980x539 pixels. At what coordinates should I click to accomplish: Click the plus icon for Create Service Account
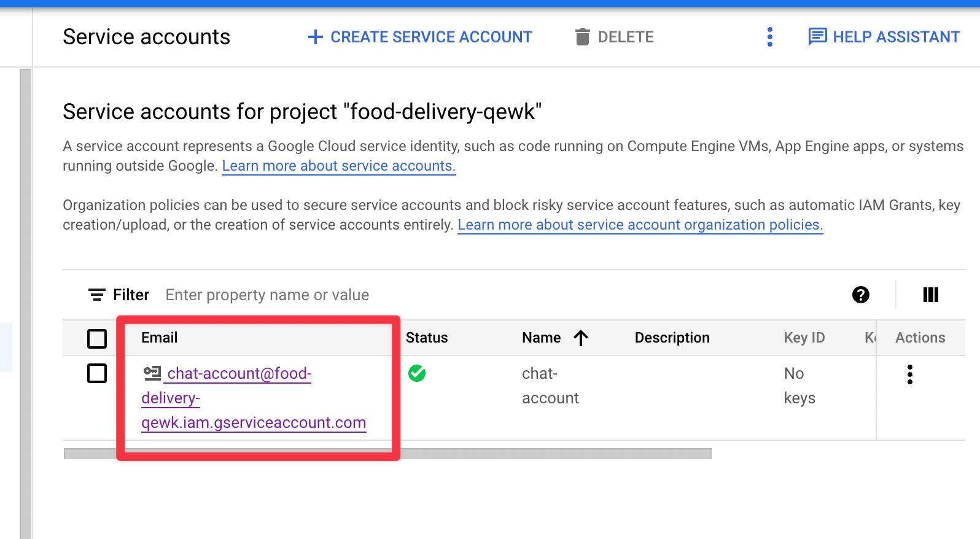pos(316,37)
